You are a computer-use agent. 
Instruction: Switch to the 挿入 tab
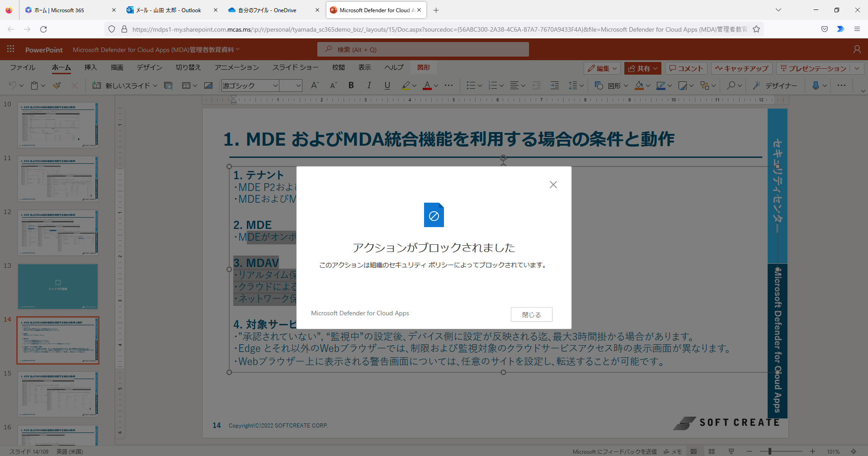[x=90, y=67]
